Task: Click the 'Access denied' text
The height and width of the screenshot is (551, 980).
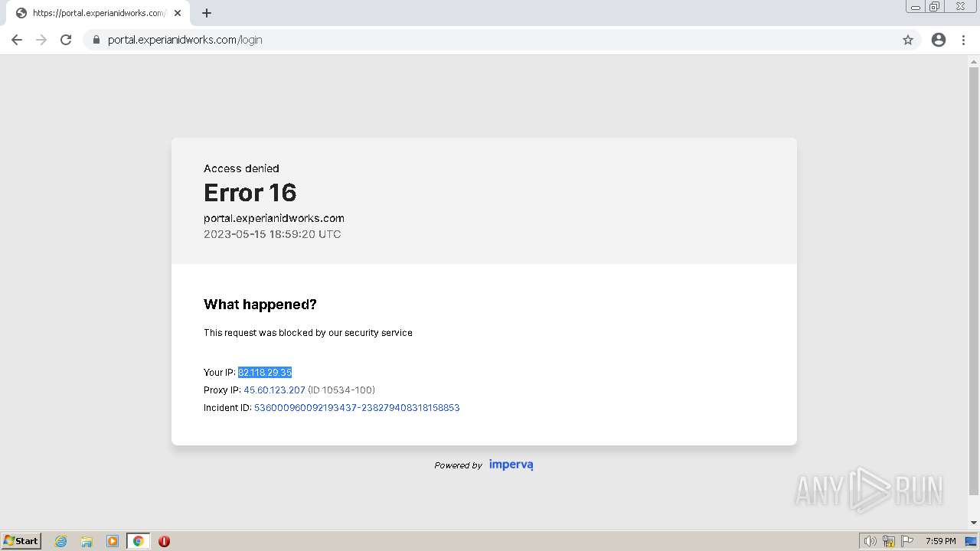Action: click(241, 168)
